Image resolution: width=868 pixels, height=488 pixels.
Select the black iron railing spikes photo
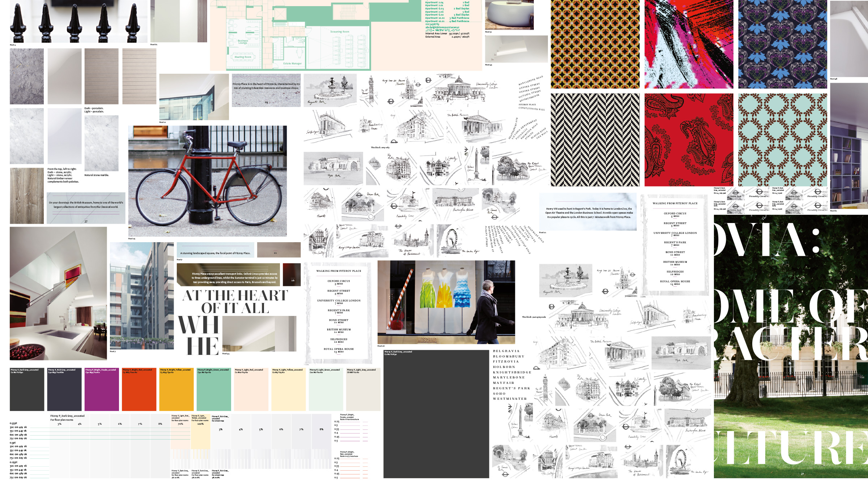[x=78, y=21]
